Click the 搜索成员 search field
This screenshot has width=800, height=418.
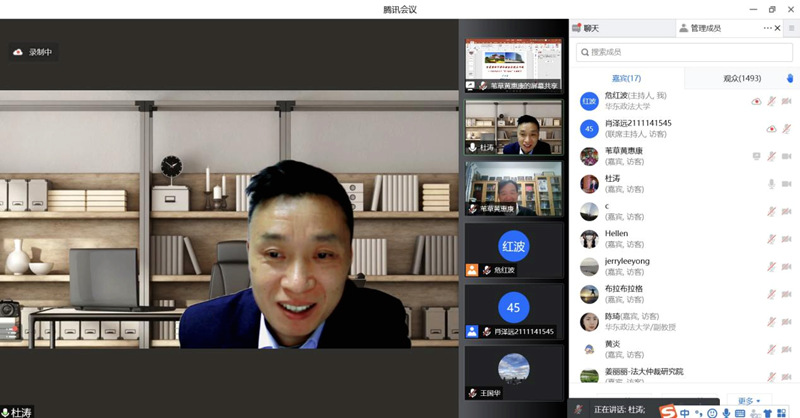click(x=684, y=52)
